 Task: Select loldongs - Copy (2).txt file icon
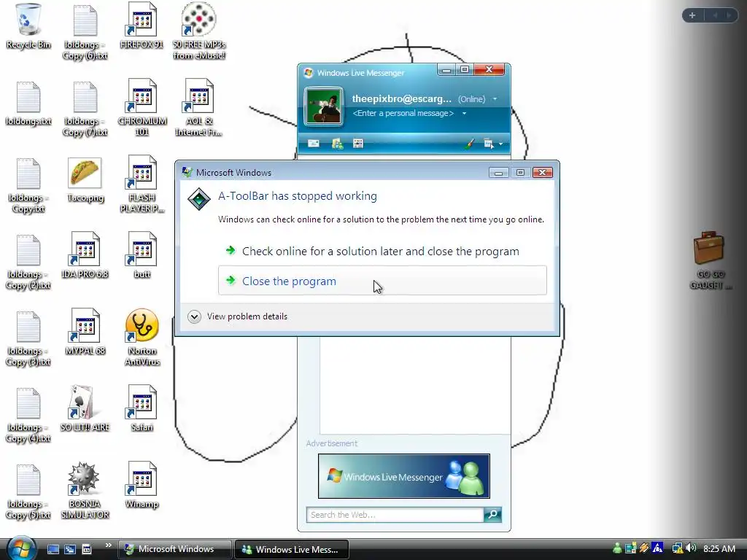[28, 250]
